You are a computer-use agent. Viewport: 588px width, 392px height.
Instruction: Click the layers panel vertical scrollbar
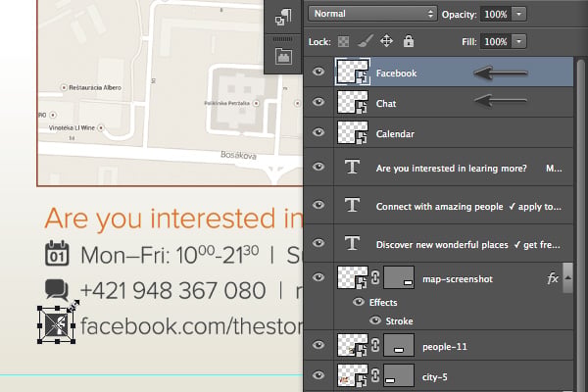[581, 225]
